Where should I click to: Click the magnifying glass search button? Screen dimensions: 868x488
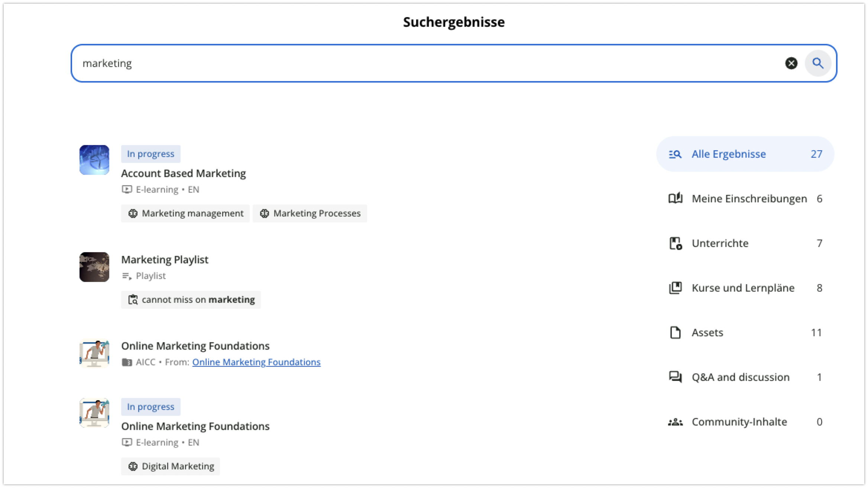click(x=817, y=63)
